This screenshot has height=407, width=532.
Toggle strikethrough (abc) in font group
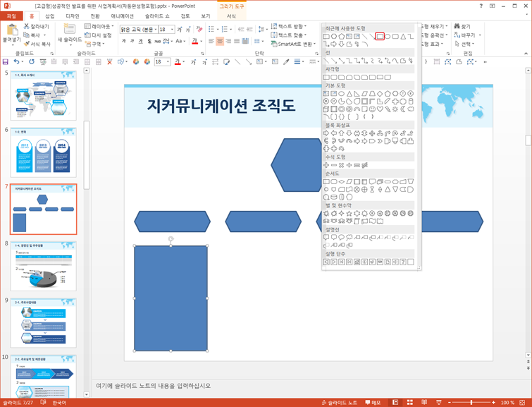pyautogui.click(x=157, y=41)
